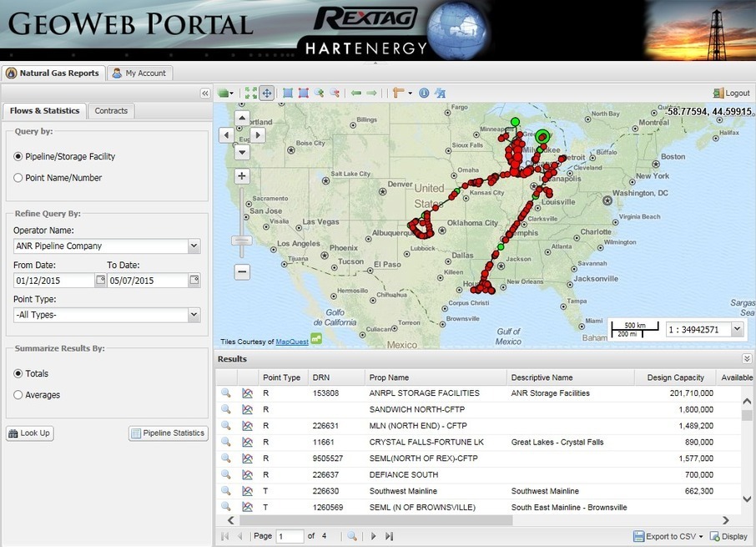
Task: Select Pipeline/Storage Facility radio option
Action: [x=18, y=156]
